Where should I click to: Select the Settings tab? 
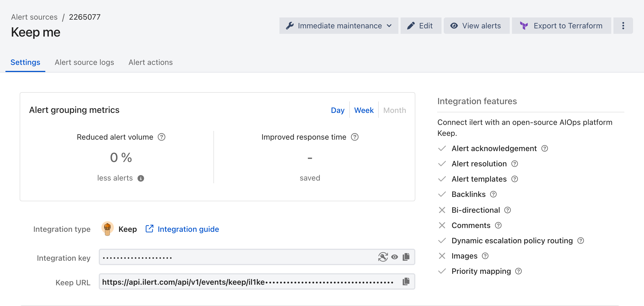[x=25, y=62]
